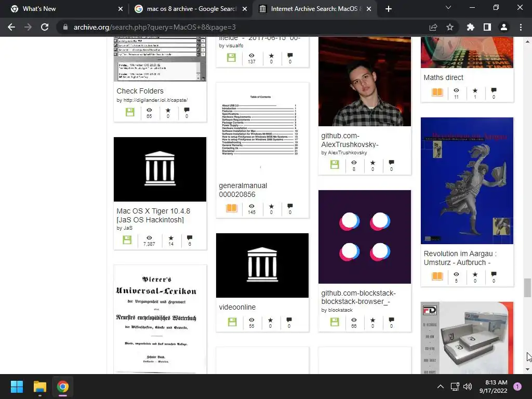Show hidden system tray icons
The image size is (532, 399).
[x=441, y=387]
